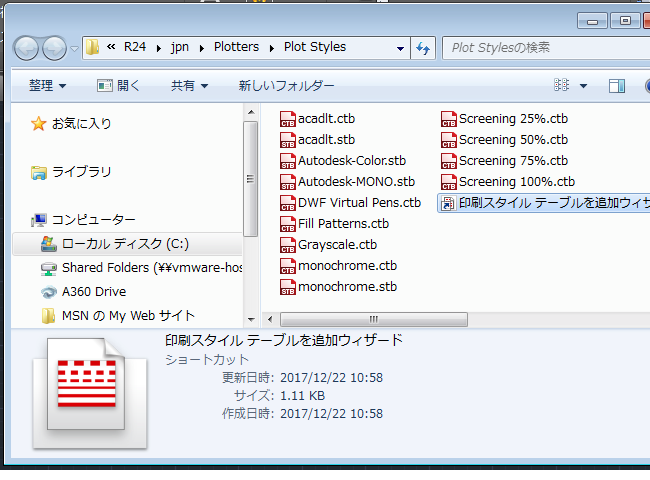
Task: Click the large preview thumbnail in details pane
Action: [x=89, y=393]
